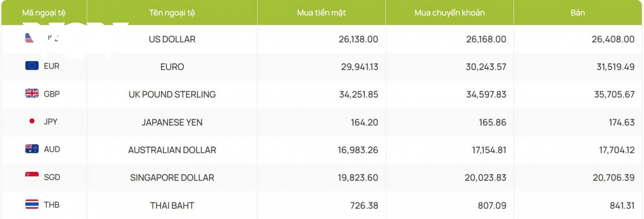This screenshot has width=644, height=219.
Task: Click the European Union flag icon
Action: pyautogui.click(x=32, y=66)
